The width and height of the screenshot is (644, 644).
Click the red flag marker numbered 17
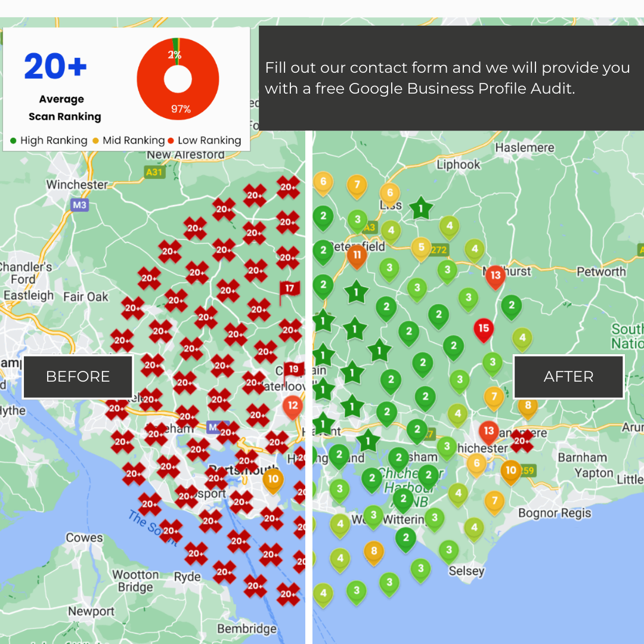[289, 289]
